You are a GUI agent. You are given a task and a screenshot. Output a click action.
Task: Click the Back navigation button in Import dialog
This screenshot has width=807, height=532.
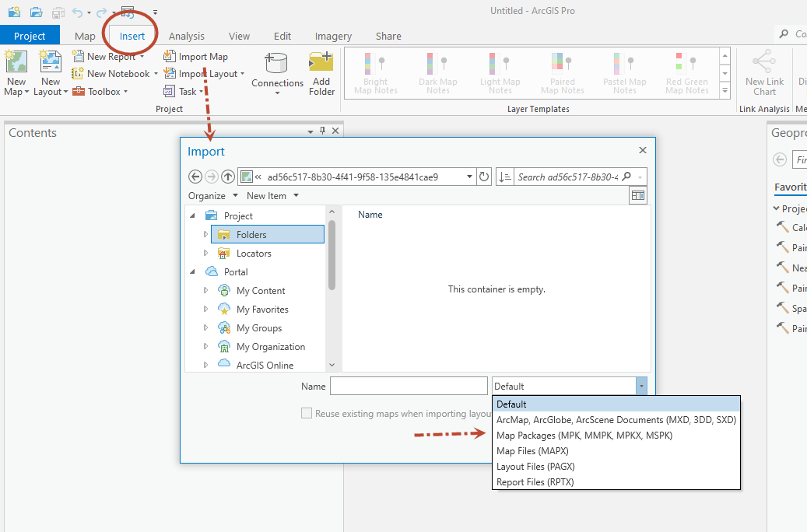point(195,177)
